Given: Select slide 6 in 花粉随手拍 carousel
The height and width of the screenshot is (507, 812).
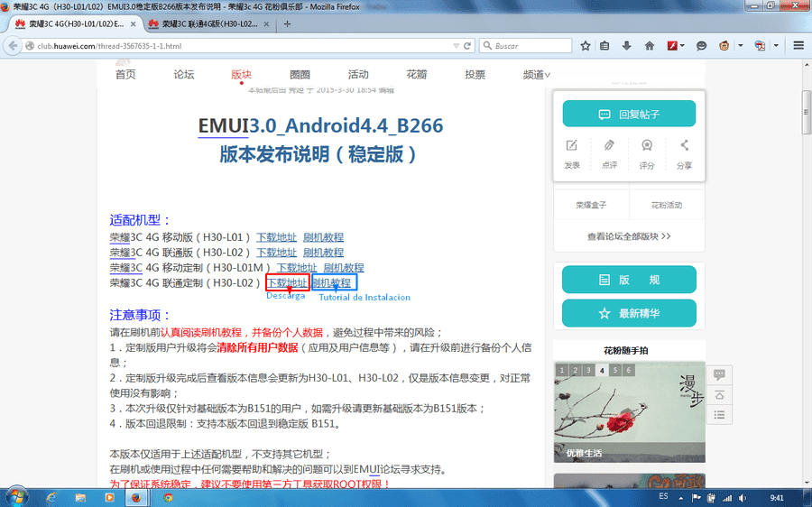Looking at the screenshot, I should (628, 370).
